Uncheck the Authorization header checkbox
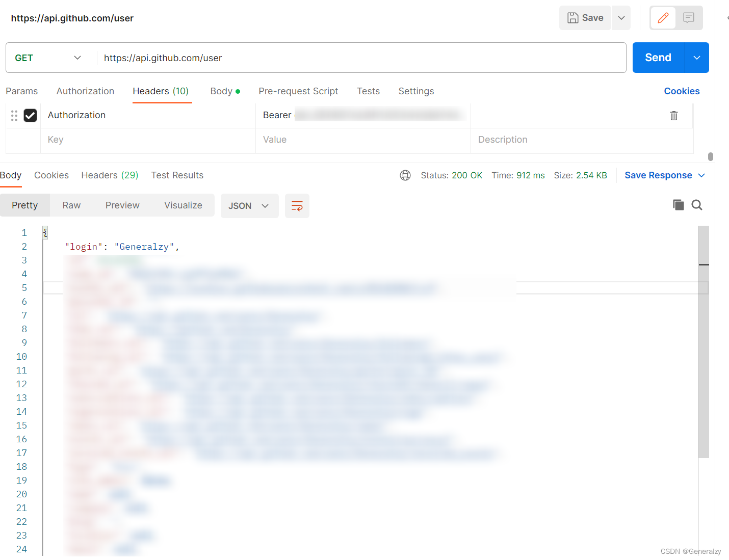Image resolution: width=729 pixels, height=560 pixels. [31, 116]
